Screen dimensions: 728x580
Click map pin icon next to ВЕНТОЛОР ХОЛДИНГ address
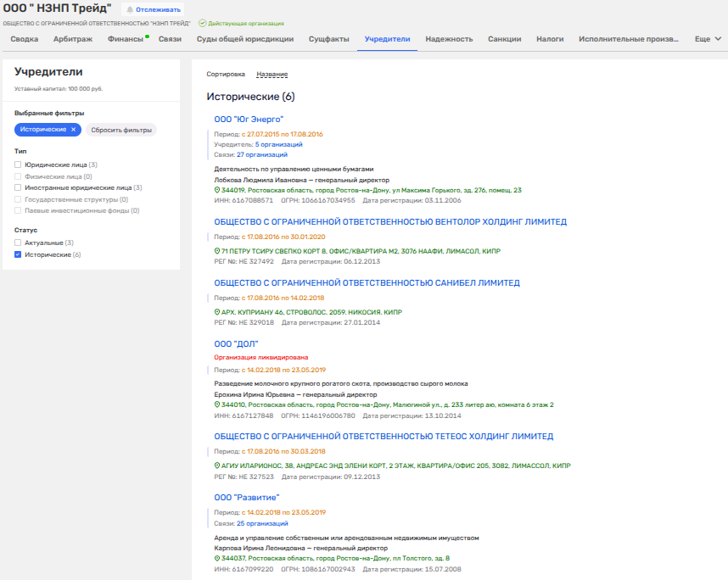click(217, 252)
